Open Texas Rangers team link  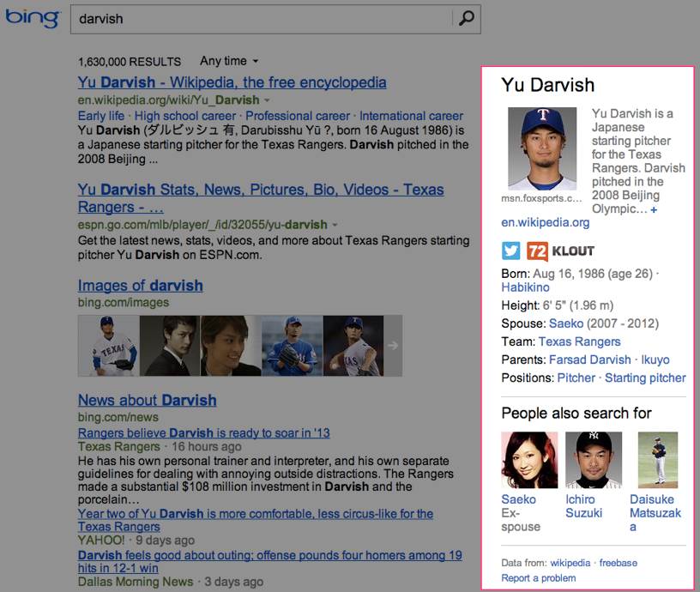coord(579,341)
